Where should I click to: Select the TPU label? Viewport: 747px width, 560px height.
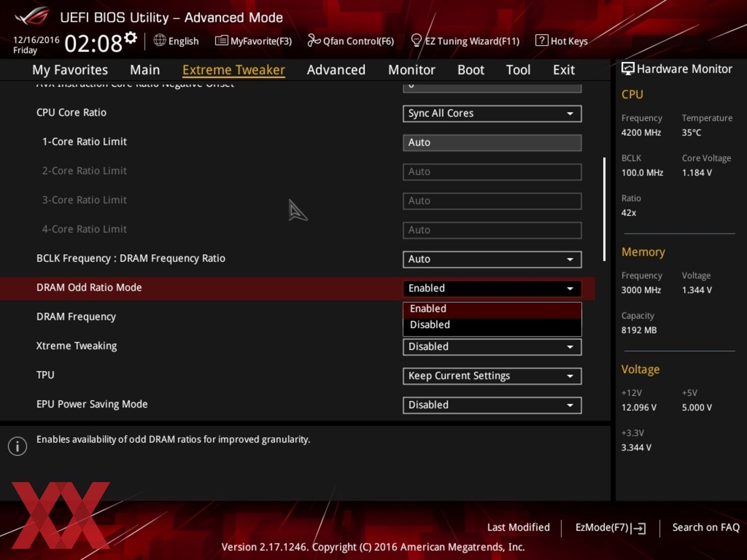[x=45, y=375]
